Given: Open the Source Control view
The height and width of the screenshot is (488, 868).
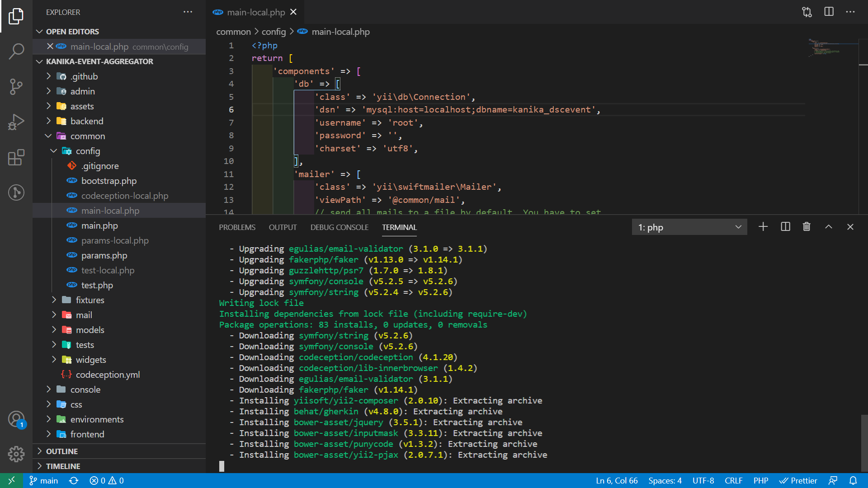Looking at the screenshot, I should coord(16,87).
